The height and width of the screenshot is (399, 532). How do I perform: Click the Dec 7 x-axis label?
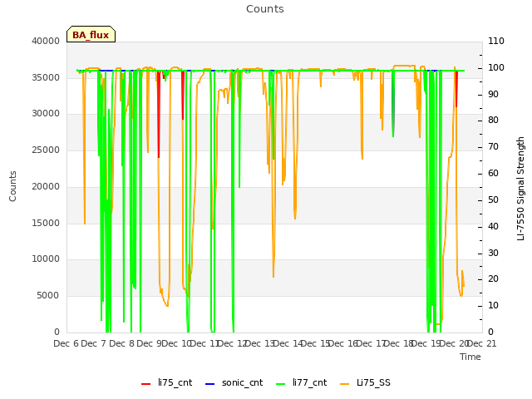(x=94, y=343)
